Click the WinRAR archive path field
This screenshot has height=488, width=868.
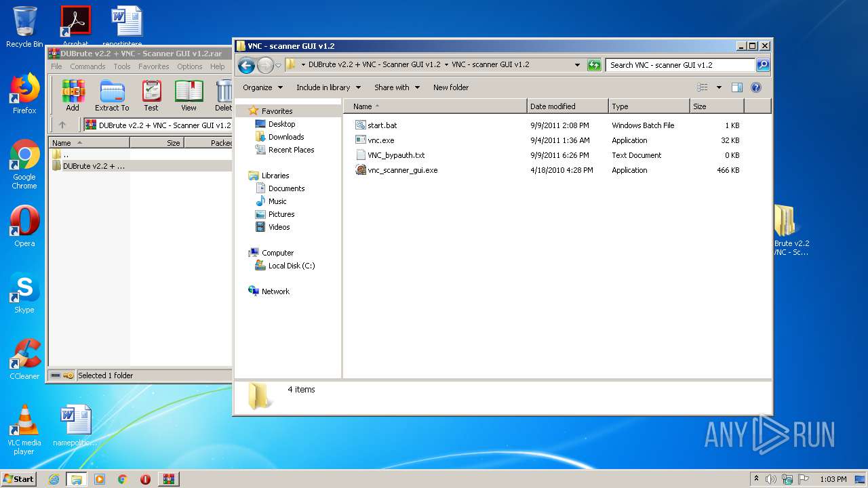point(157,125)
